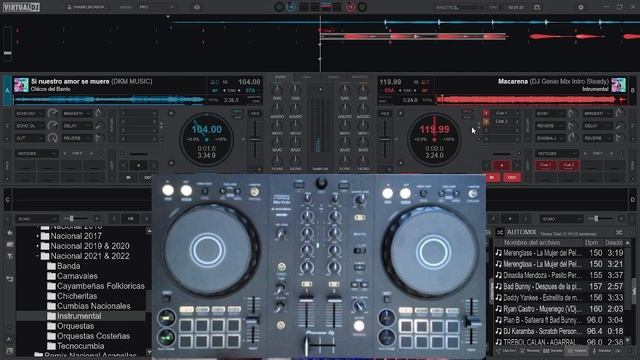
Task: Click deck A album cover art
Action: pyautogui.click(x=21, y=85)
